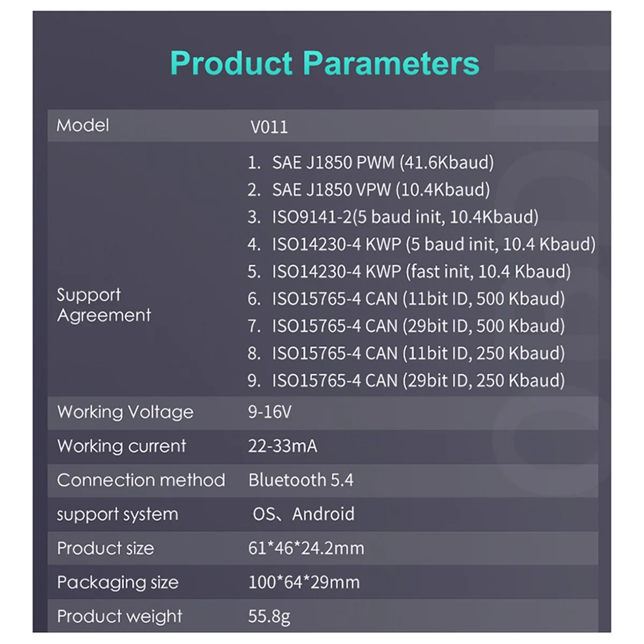Image resolution: width=644 pixels, height=644 pixels.
Task: Click the Bluetooth 5.4 connection value
Action: pyautogui.click(x=301, y=480)
